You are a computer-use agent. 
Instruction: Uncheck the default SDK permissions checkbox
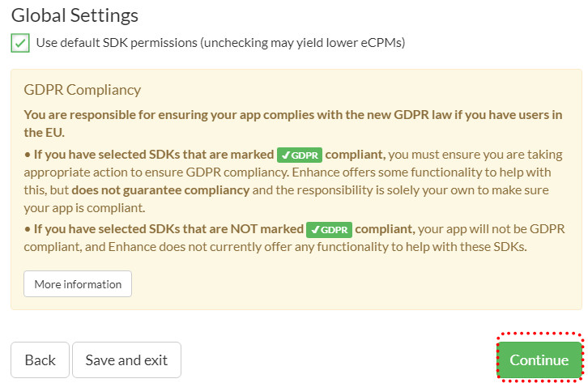[x=20, y=43]
